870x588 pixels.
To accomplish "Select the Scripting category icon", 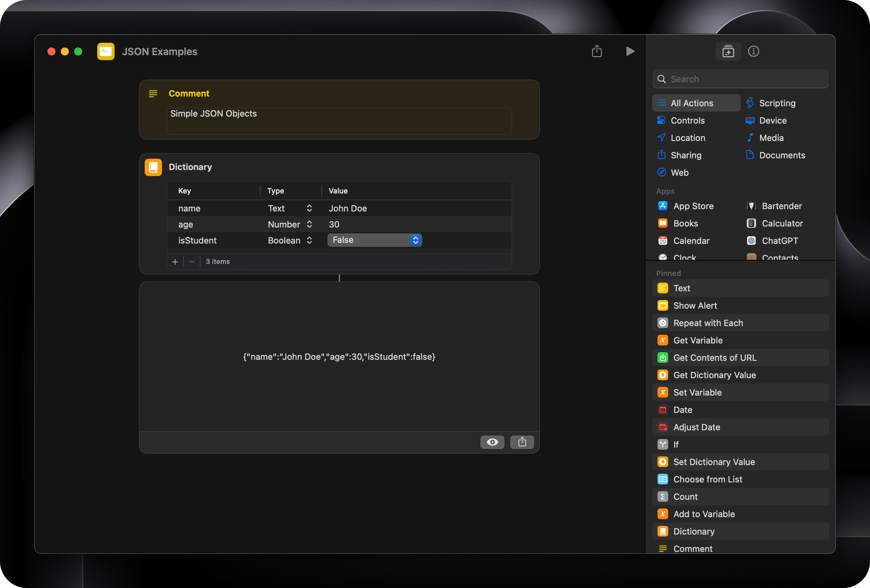I will [x=750, y=103].
